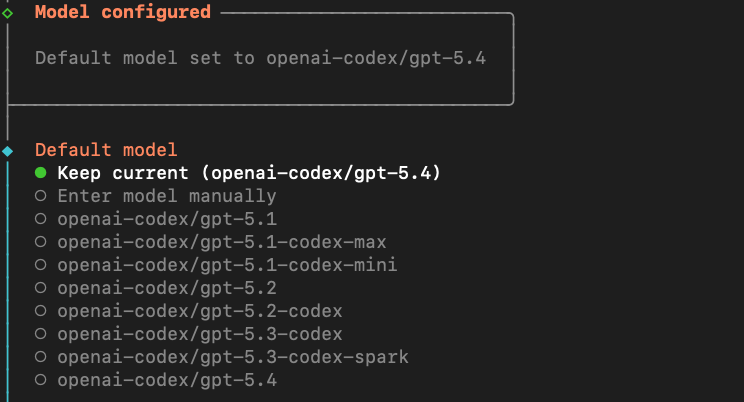Click the hollow circle before the last gpt-5.4 entry
This screenshot has width=744, height=402.
click(x=41, y=380)
